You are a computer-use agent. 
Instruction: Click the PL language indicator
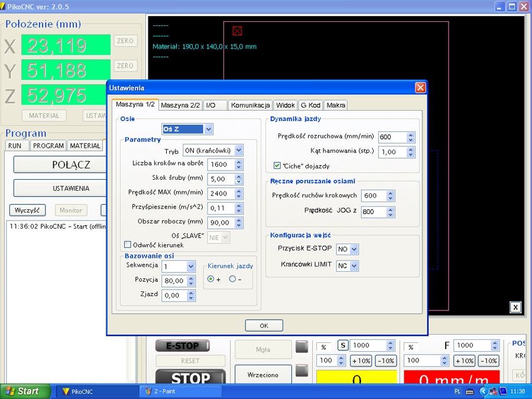(x=458, y=391)
